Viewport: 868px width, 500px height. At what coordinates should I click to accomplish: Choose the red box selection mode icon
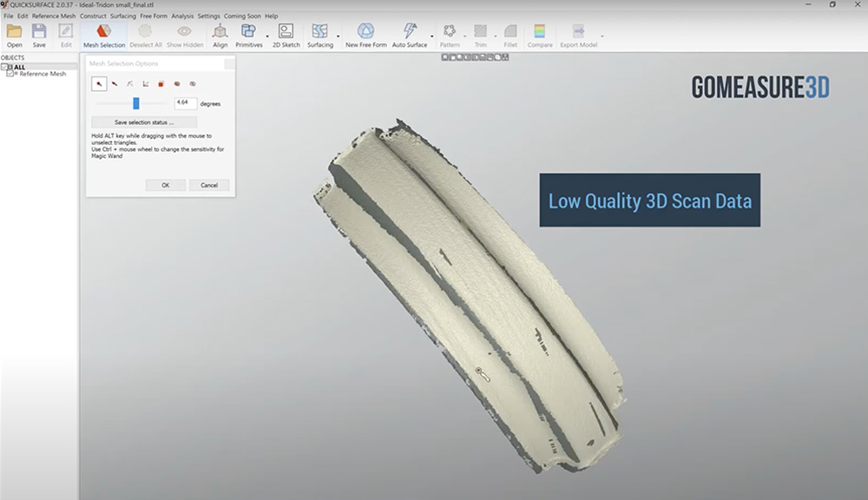[x=161, y=84]
